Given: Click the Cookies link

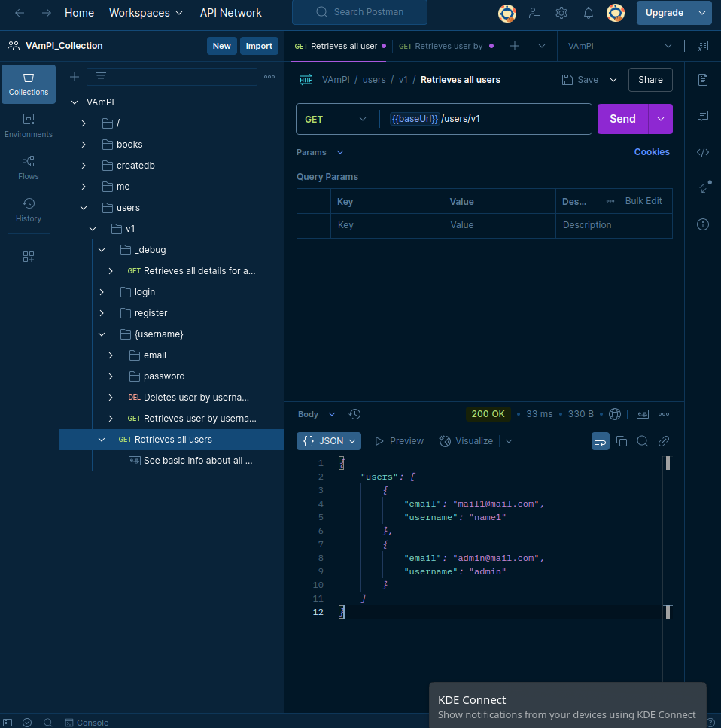Looking at the screenshot, I should 652,152.
